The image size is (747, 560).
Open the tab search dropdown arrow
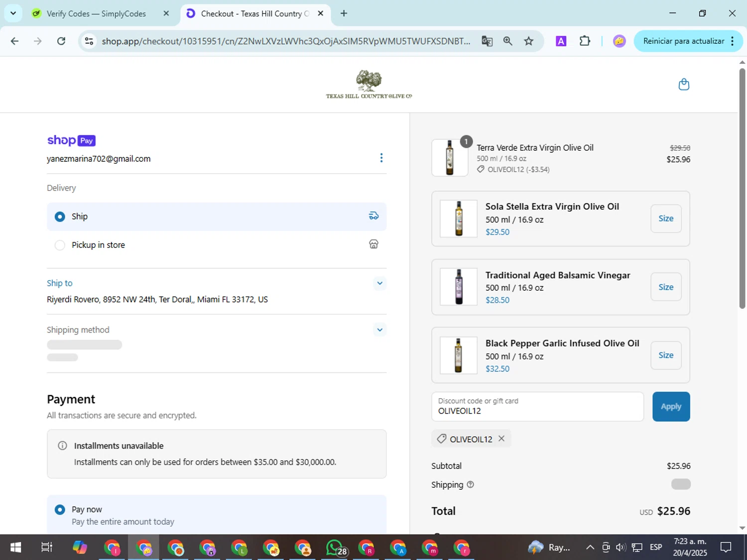pos(13,13)
